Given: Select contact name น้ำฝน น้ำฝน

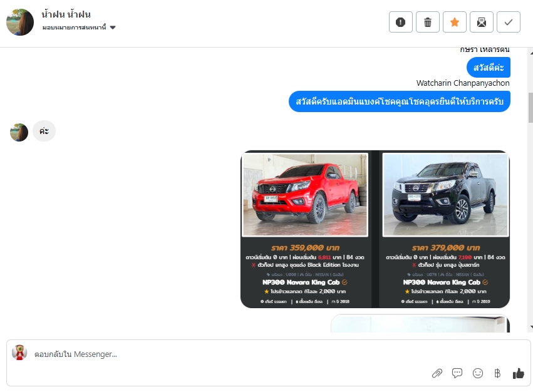Looking at the screenshot, I should pyautogui.click(x=66, y=14).
